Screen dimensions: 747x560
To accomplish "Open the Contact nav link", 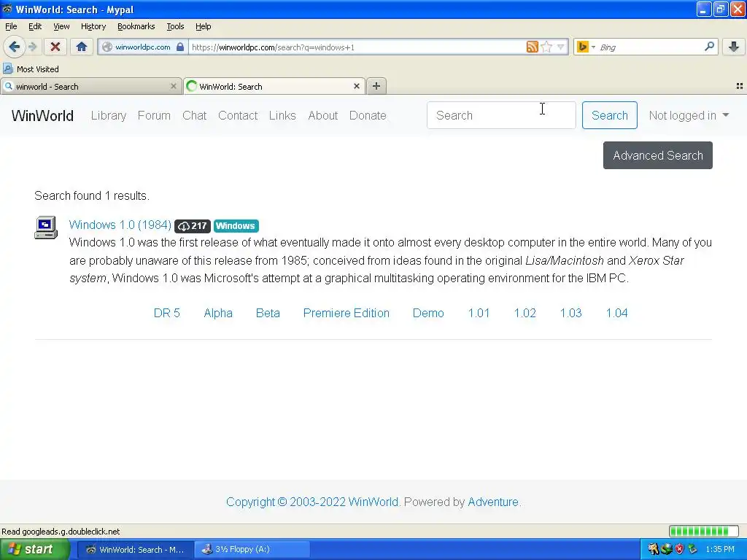I will point(238,115).
